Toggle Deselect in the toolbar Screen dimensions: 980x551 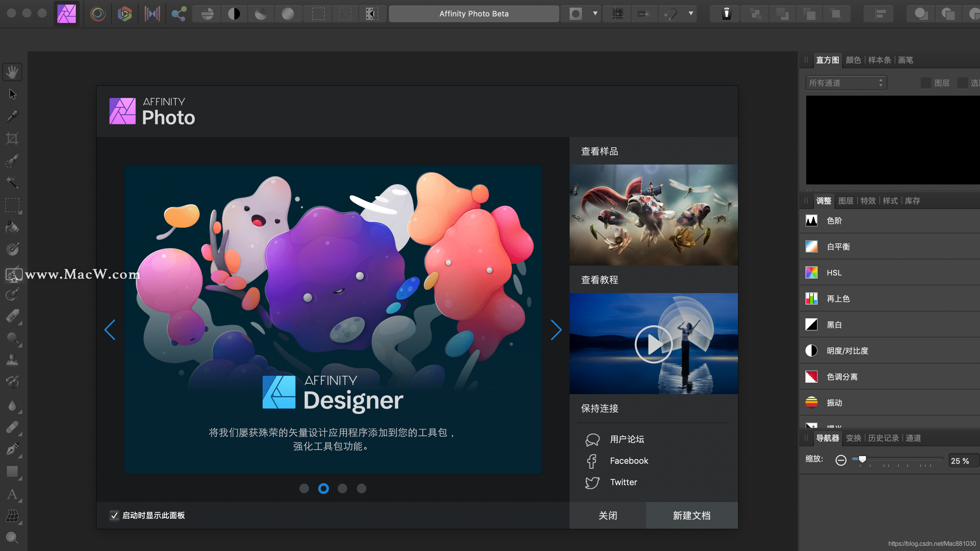[345, 14]
